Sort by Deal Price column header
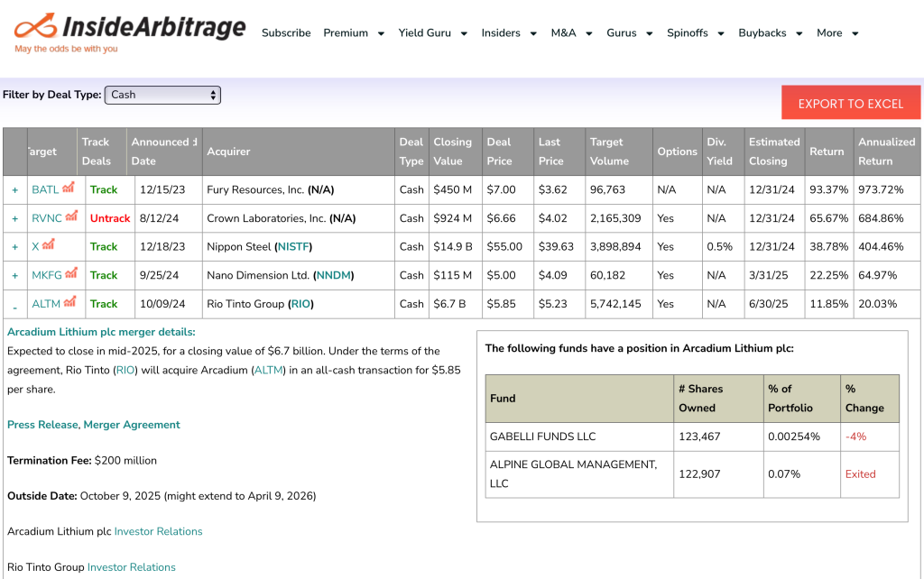Screen dimensions: 924x579 (507, 152)
